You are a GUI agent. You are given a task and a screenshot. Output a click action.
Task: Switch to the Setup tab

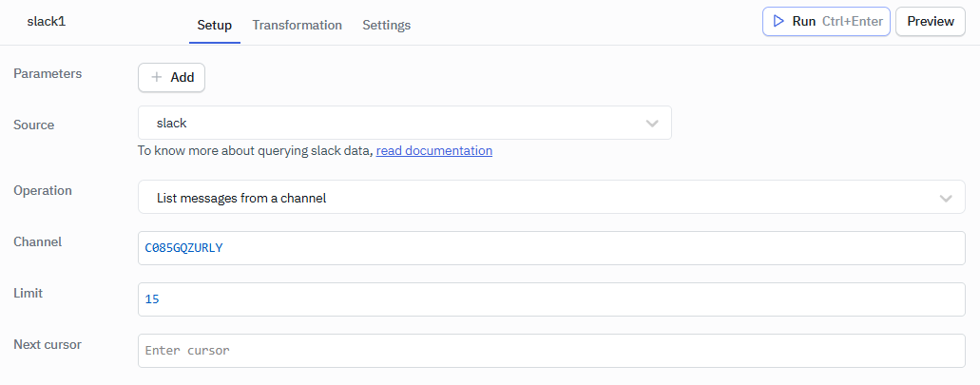point(214,25)
